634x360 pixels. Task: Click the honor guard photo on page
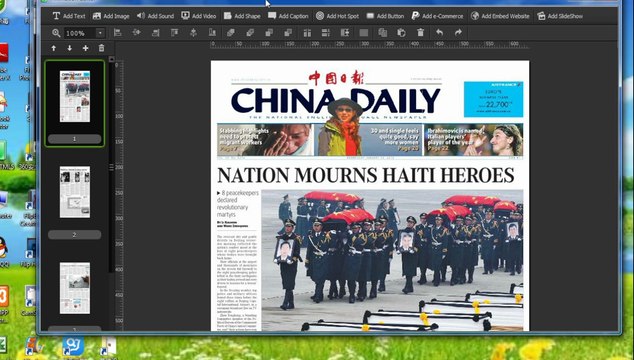(392, 260)
